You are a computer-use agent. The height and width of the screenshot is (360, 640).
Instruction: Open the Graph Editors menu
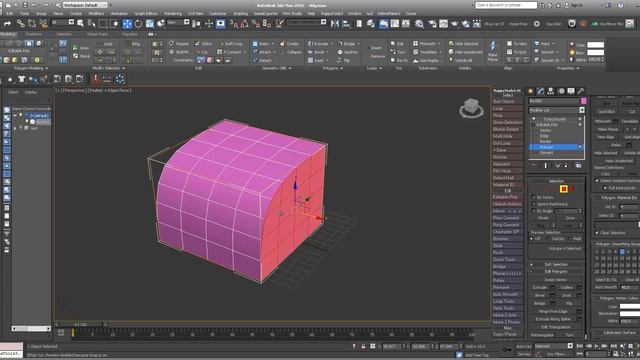[x=146, y=13]
